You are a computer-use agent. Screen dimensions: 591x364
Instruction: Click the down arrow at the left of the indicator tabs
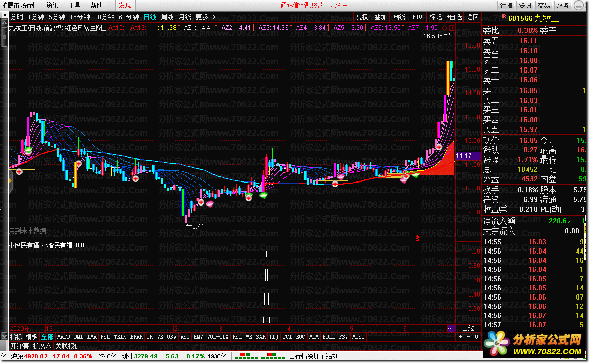(4, 336)
